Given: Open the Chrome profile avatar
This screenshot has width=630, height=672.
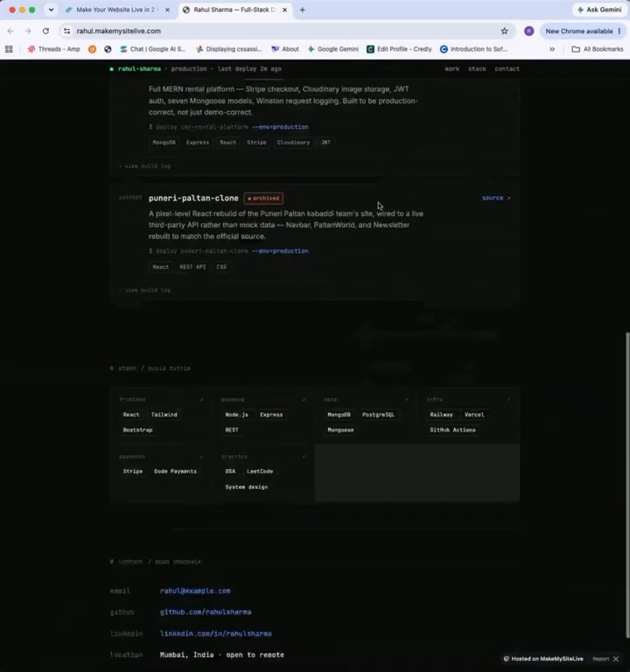Looking at the screenshot, I should [x=528, y=31].
